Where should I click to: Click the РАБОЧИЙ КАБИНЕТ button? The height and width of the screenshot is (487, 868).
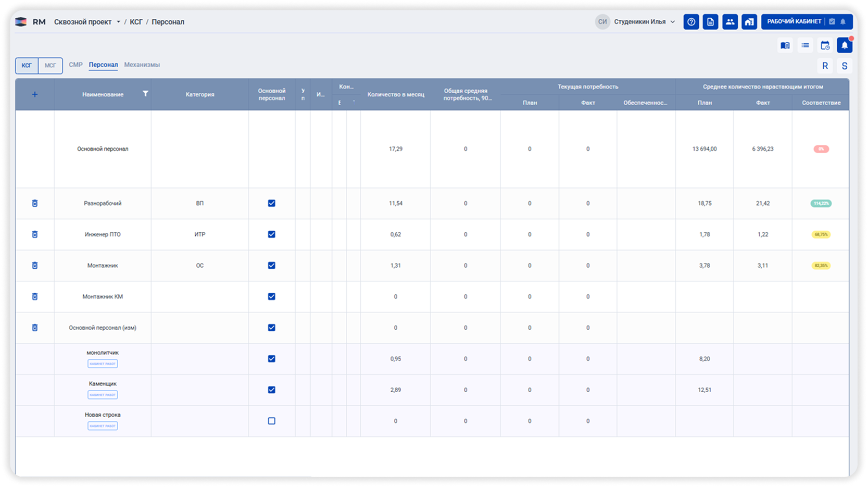point(807,22)
